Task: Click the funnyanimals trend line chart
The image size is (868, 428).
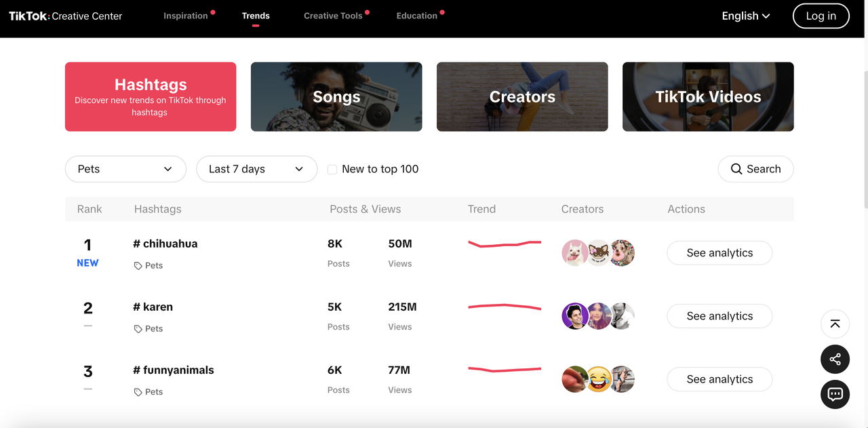Action: pyautogui.click(x=505, y=370)
